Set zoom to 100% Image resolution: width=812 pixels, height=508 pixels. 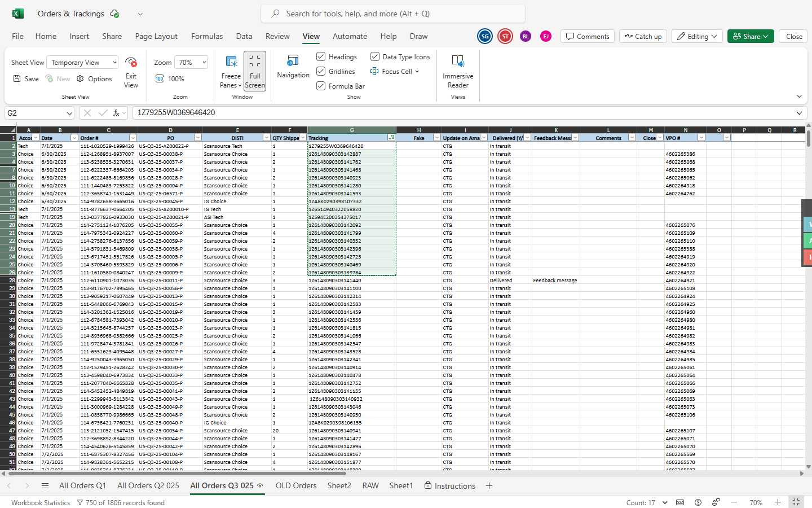(x=170, y=79)
